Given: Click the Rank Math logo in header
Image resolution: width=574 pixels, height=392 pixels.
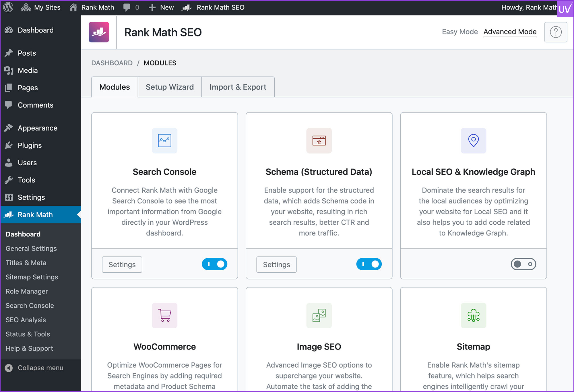Looking at the screenshot, I should coord(99,32).
